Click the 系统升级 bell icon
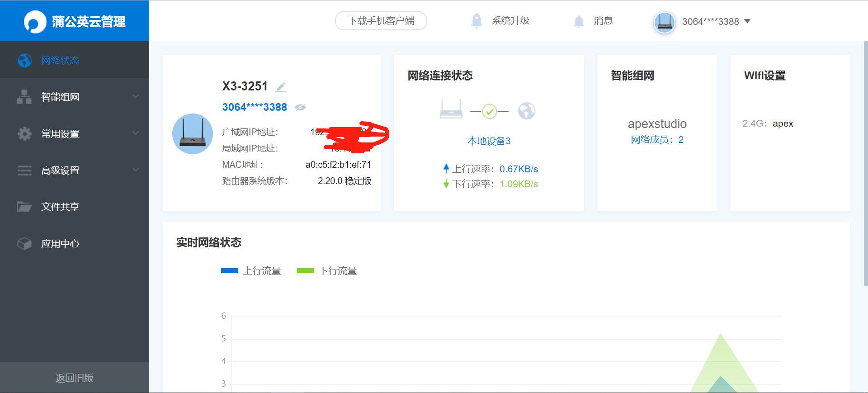868x393 pixels. tap(476, 21)
